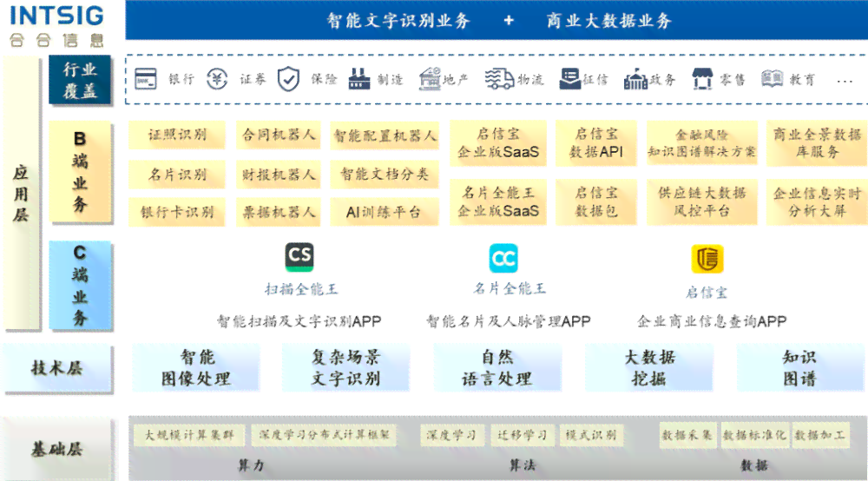
Task: Click the 名片全能王 app name
Action: click(510, 288)
